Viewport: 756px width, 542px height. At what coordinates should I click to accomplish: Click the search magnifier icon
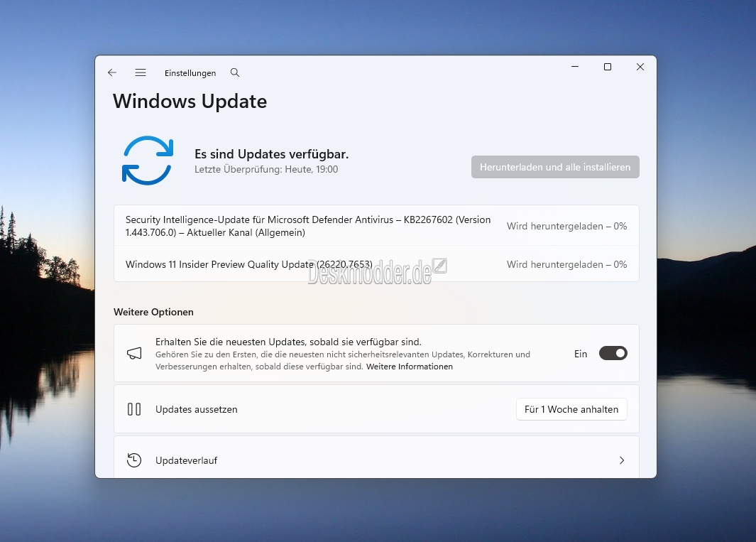tap(235, 72)
